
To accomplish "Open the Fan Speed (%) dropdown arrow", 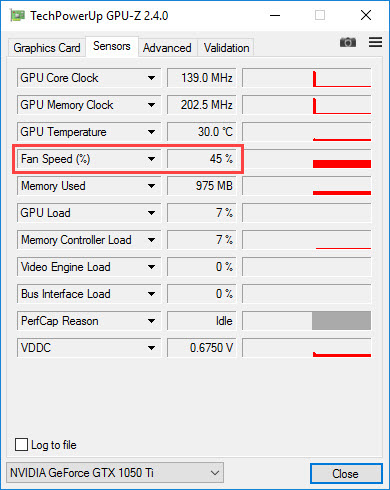I will pos(151,159).
